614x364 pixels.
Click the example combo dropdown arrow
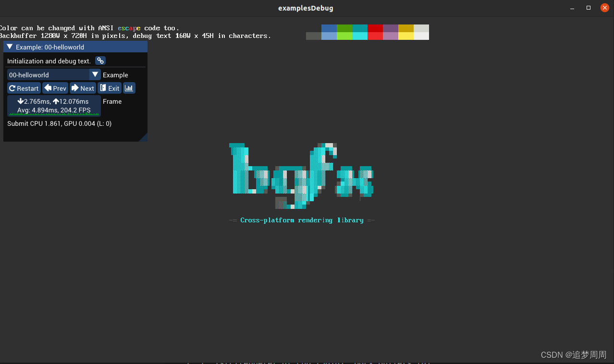pos(95,74)
